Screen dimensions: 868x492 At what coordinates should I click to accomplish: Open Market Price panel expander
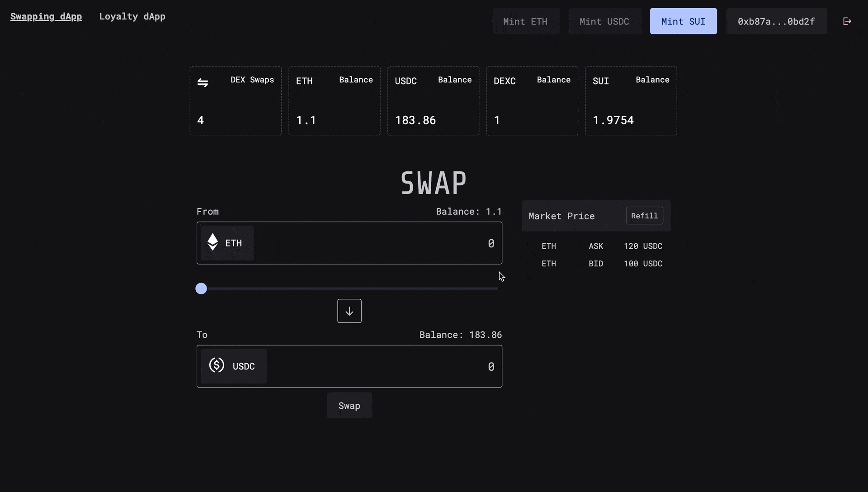pyautogui.click(x=561, y=216)
